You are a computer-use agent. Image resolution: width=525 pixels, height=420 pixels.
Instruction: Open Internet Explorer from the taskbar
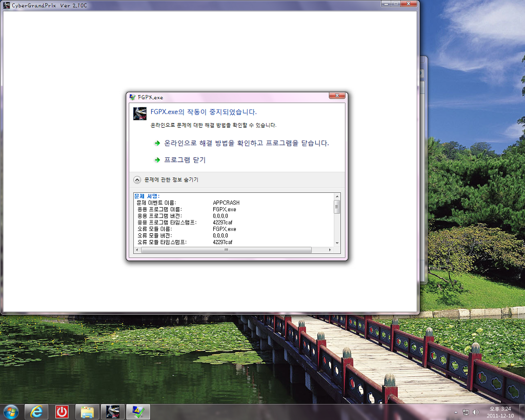tap(36, 411)
